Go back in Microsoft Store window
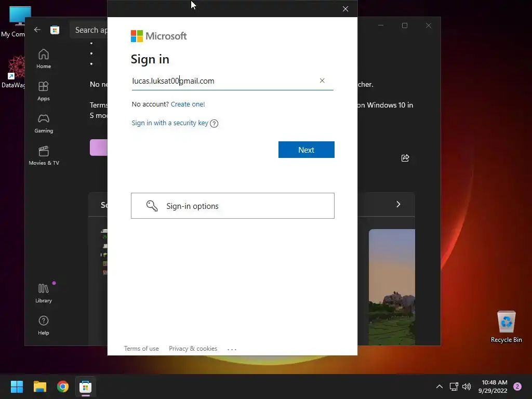Screen dimensions: 532x399 (37, 30)
